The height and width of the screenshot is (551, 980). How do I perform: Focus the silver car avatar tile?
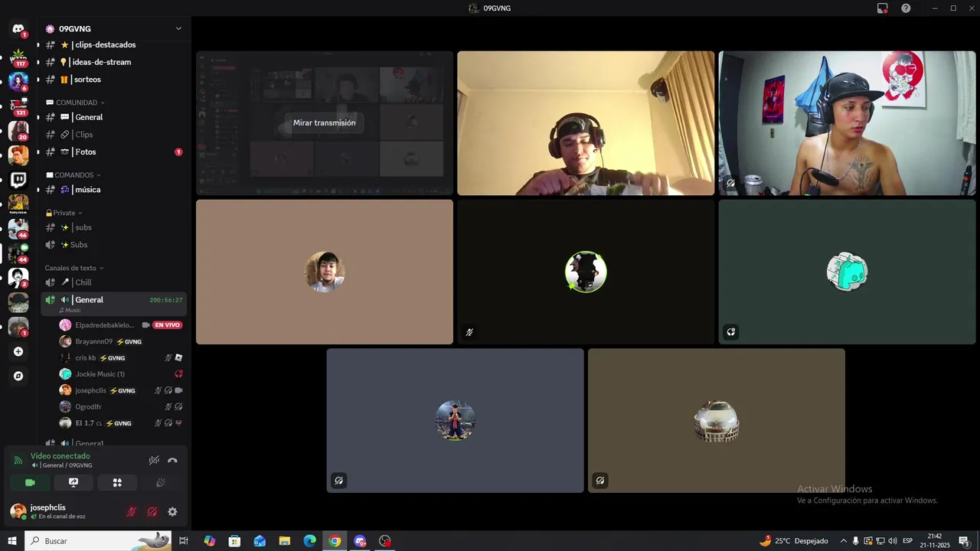pos(717,421)
